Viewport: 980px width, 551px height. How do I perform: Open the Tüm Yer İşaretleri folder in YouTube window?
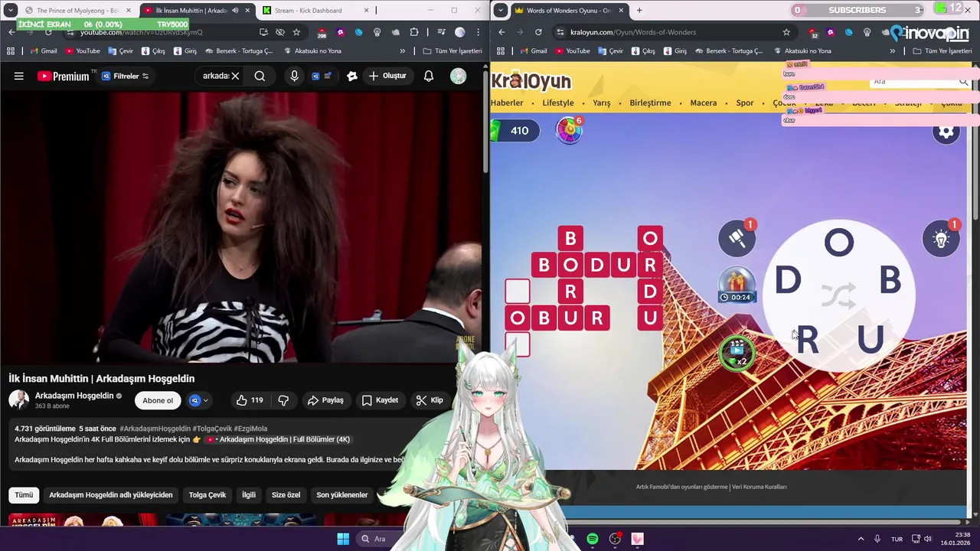tap(452, 51)
